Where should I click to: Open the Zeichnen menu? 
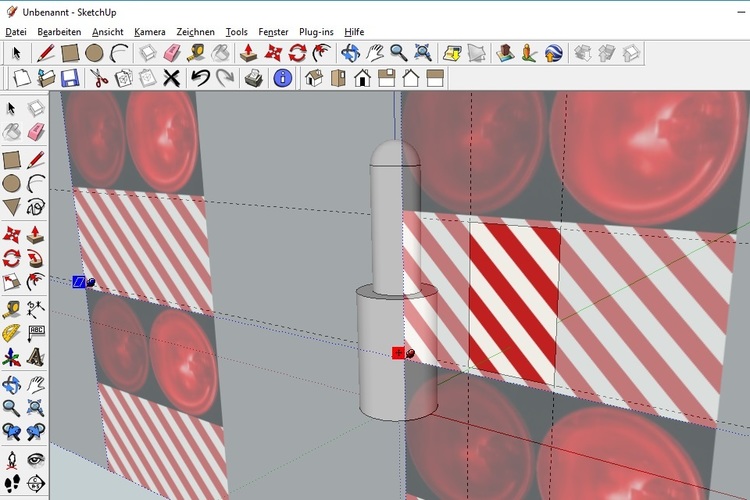[195, 32]
